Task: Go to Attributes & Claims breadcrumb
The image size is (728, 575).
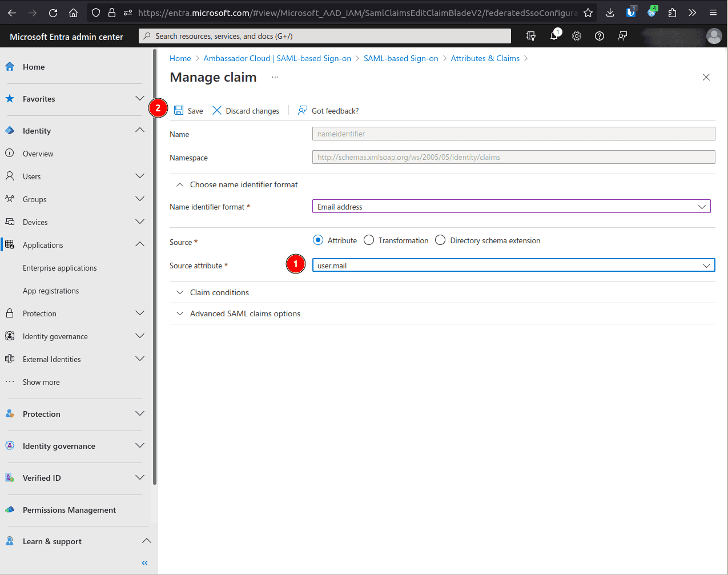Action: 485,58
